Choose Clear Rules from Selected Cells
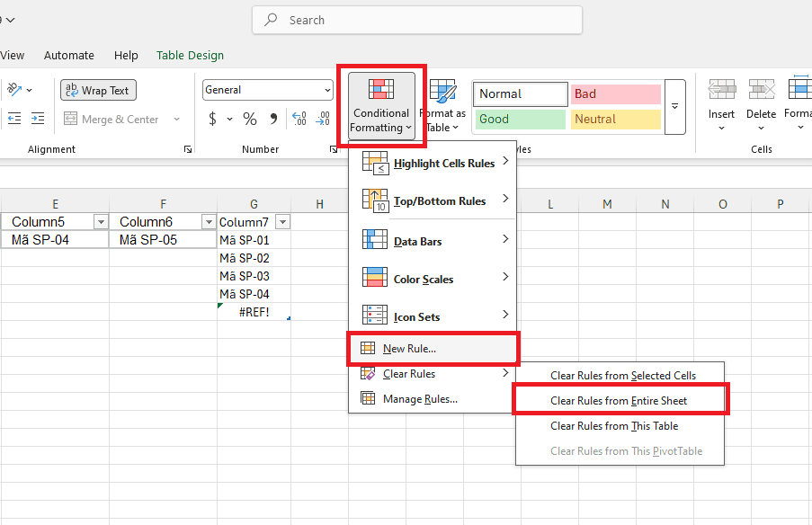This screenshot has width=812, height=525. (x=620, y=376)
